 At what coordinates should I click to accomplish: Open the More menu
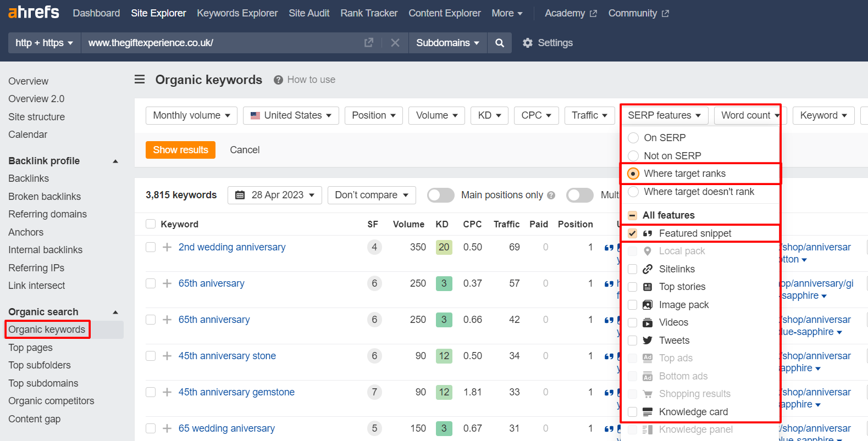tap(507, 13)
